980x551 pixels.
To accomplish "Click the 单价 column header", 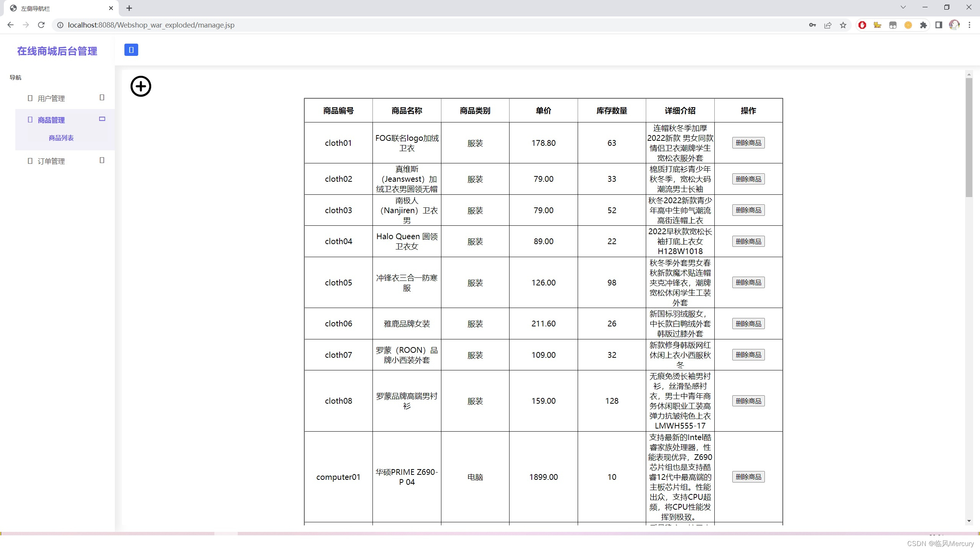I will click(x=544, y=111).
